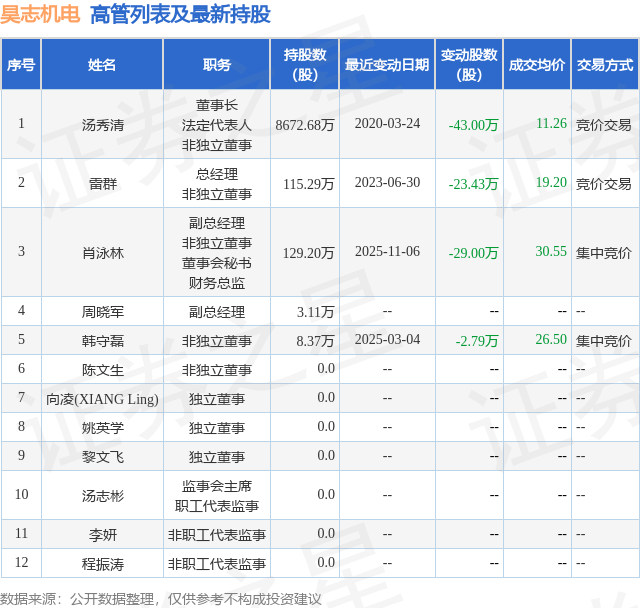Click the name 向凌(XIANG Ling)
This screenshot has height=608, width=640.
(102, 399)
